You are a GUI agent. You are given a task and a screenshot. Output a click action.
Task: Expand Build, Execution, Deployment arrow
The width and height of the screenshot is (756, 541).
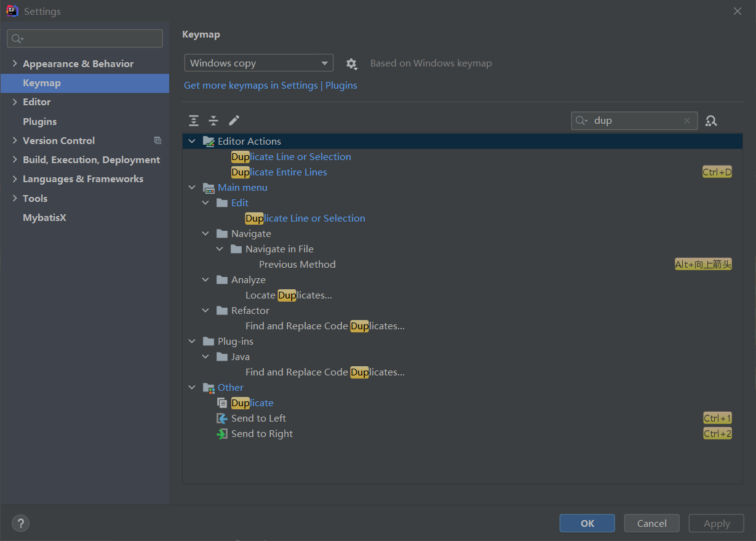point(15,159)
